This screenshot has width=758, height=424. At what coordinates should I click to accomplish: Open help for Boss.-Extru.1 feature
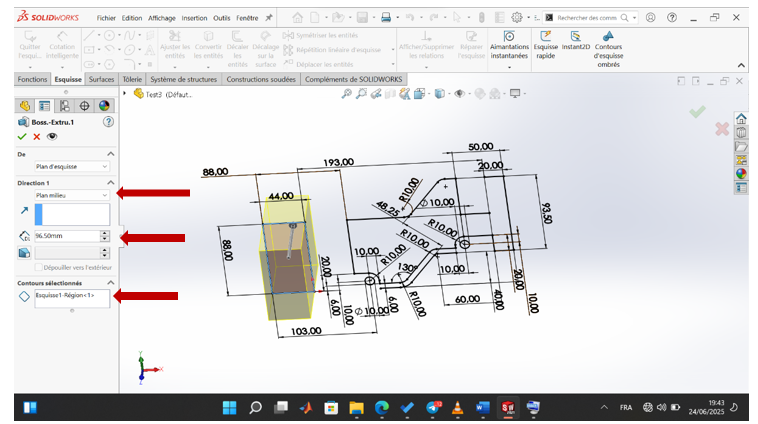(110, 122)
